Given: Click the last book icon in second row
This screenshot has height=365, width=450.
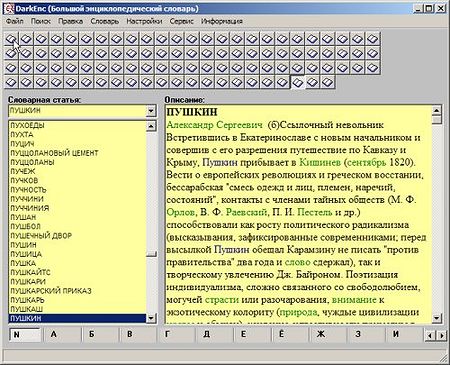Looking at the screenshot, I should click(x=372, y=53).
